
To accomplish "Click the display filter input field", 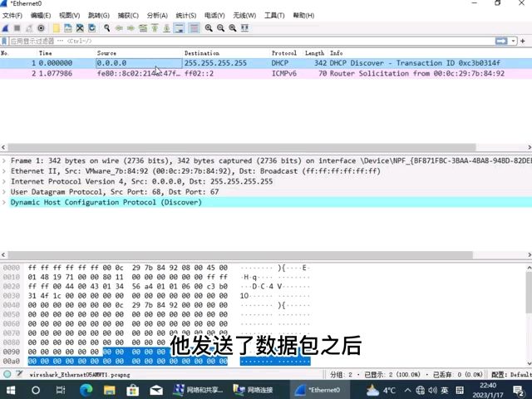I will click(251, 41).
